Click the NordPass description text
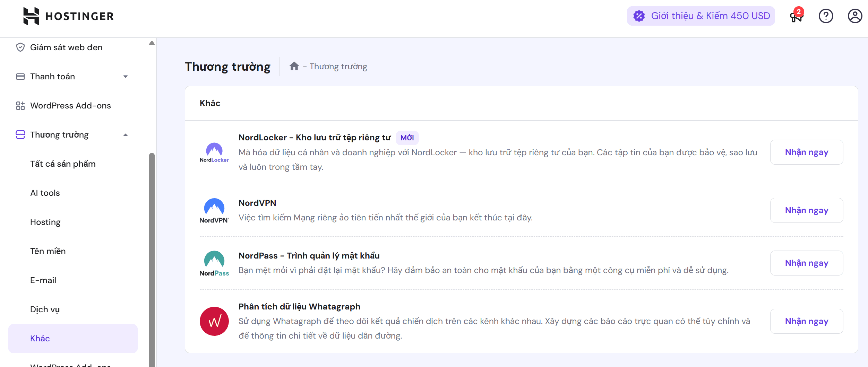This screenshot has width=868, height=367. click(x=483, y=270)
